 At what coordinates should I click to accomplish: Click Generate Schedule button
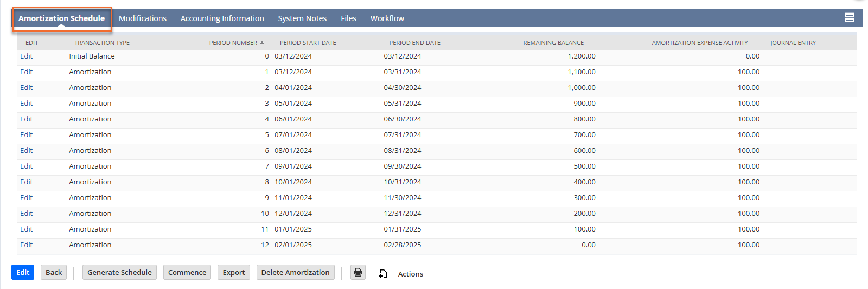tap(119, 272)
